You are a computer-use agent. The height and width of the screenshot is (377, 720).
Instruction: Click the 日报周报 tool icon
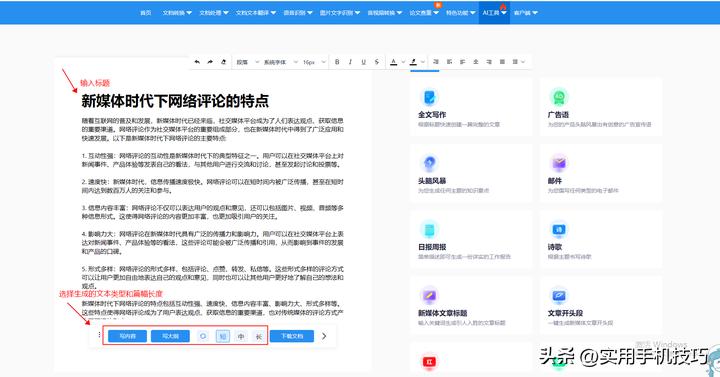429,229
